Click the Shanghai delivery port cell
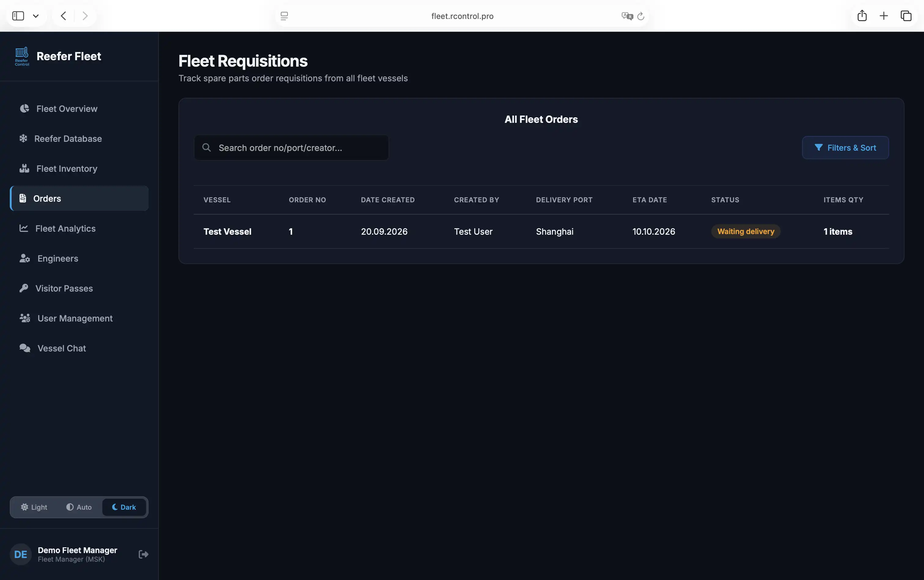Image resolution: width=924 pixels, height=580 pixels. pos(555,231)
